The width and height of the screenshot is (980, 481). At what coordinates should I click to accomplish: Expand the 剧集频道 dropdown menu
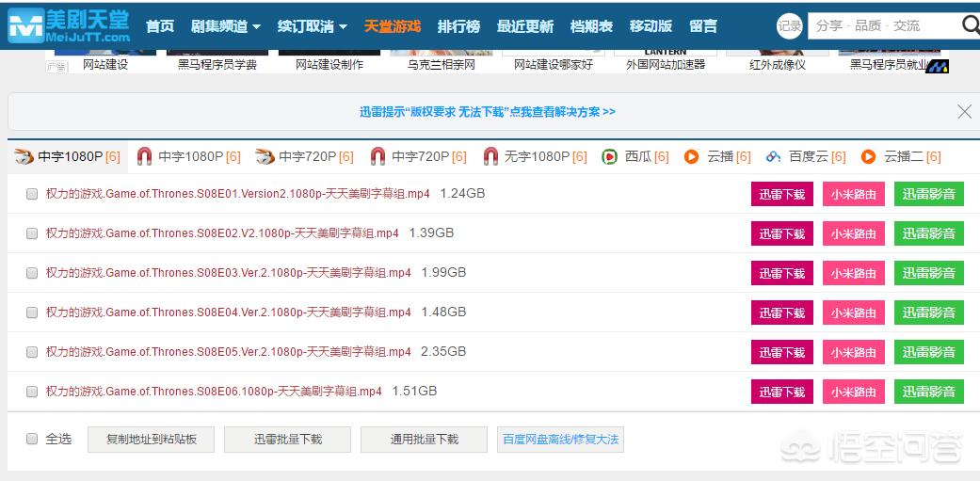tap(226, 26)
